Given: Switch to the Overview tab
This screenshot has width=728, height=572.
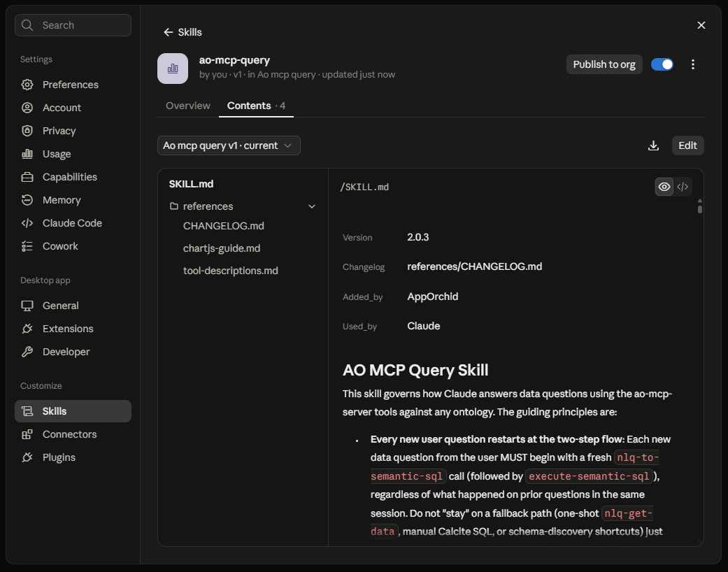Looking at the screenshot, I should 188,106.
